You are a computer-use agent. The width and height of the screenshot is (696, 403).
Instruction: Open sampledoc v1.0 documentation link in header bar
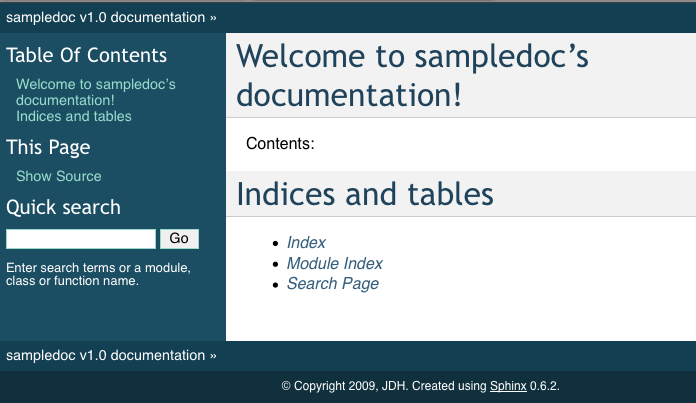pos(105,17)
